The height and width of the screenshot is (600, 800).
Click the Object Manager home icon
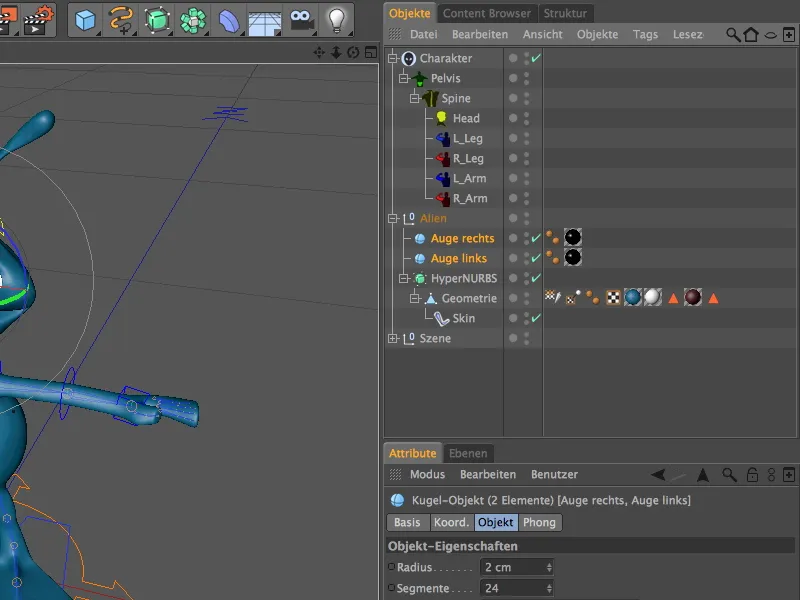tap(751, 35)
